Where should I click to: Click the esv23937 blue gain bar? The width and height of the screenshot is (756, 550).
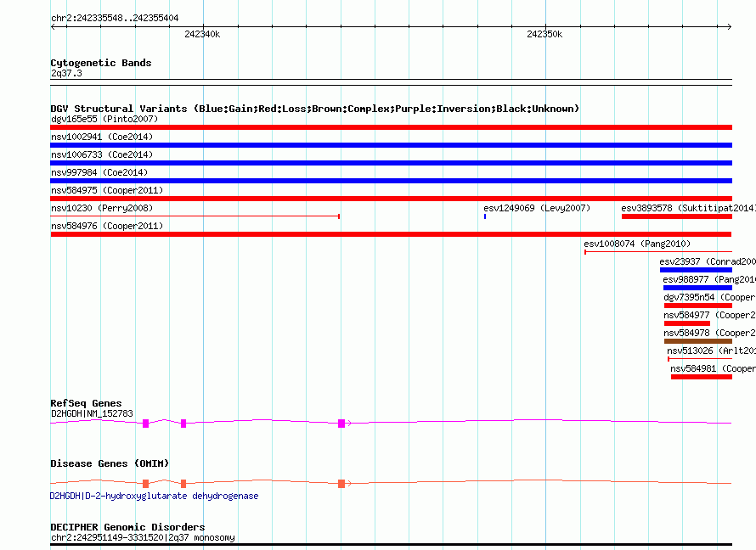point(696,270)
